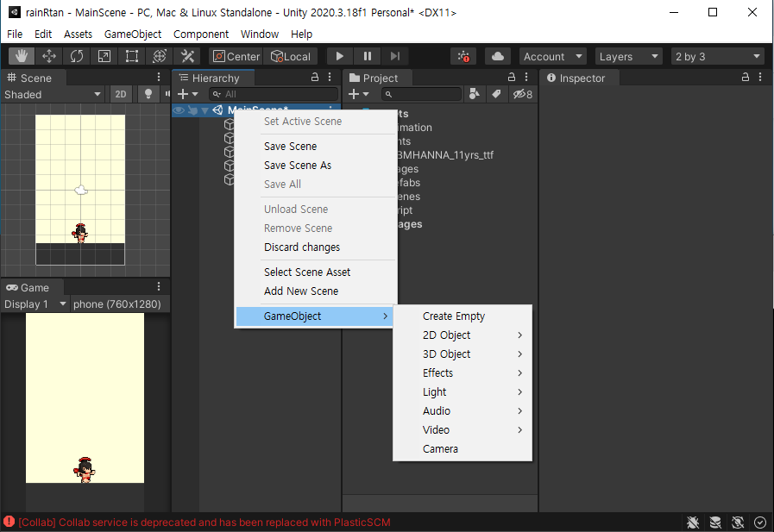Select the Move tool
Viewport: 774px width, 532px height.
click(x=49, y=56)
